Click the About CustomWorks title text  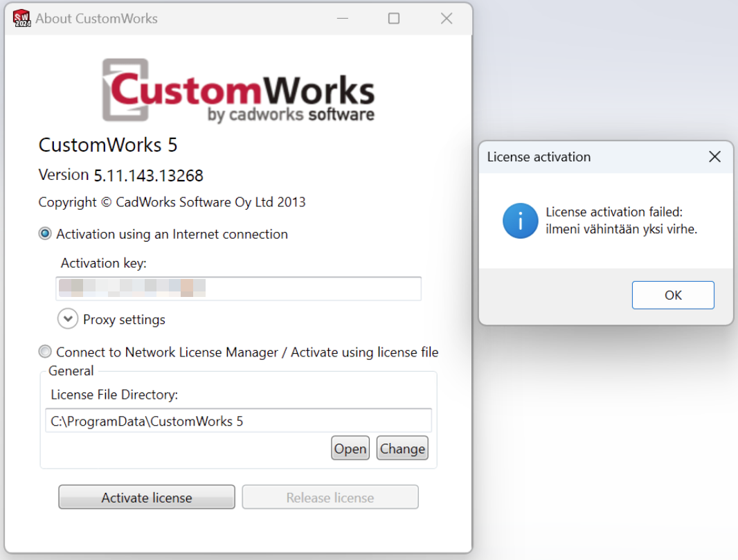click(x=96, y=19)
